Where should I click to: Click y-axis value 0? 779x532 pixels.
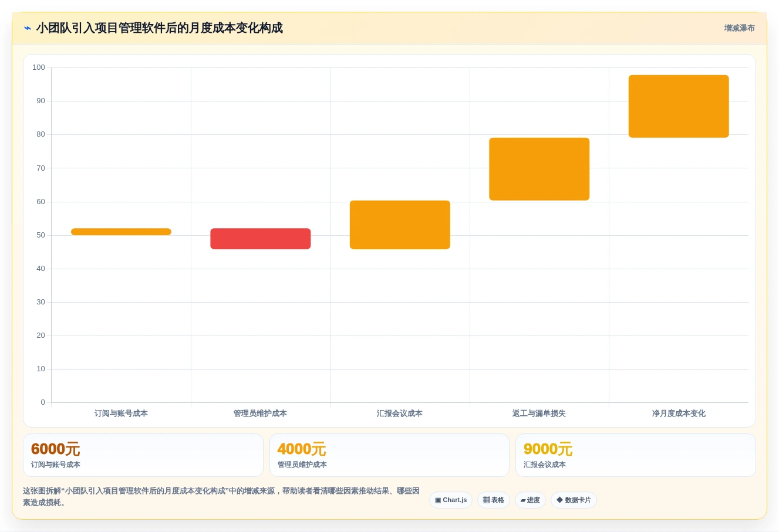click(x=43, y=402)
